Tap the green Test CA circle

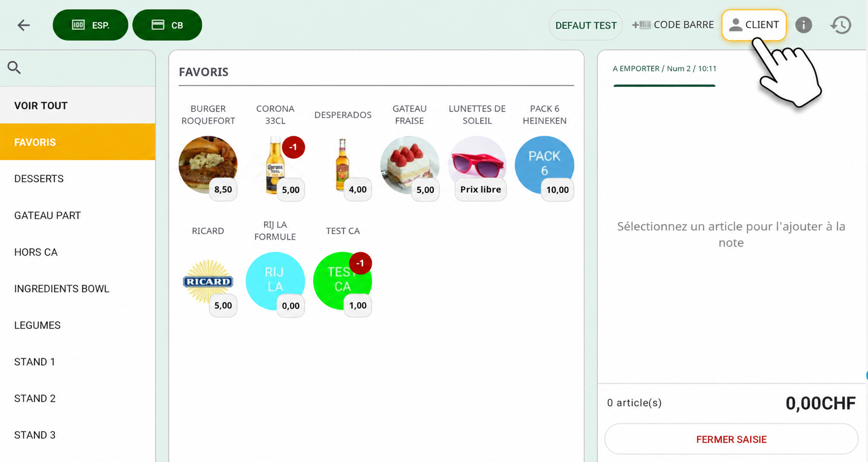pos(343,281)
